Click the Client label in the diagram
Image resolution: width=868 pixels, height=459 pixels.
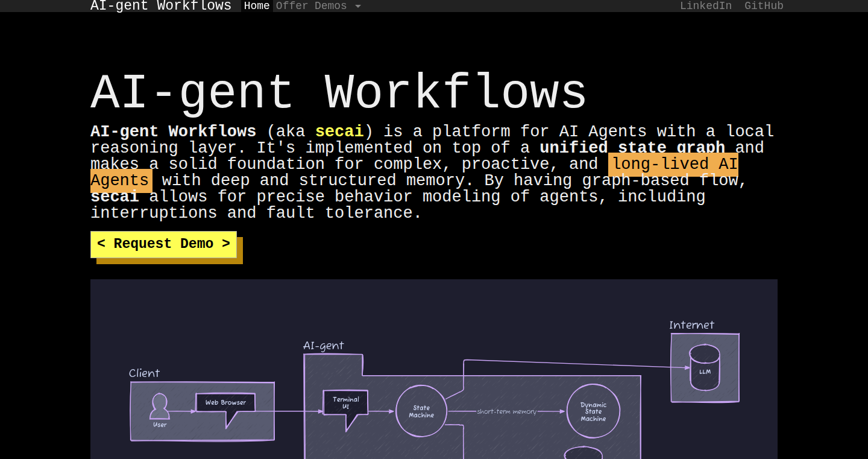coord(145,373)
